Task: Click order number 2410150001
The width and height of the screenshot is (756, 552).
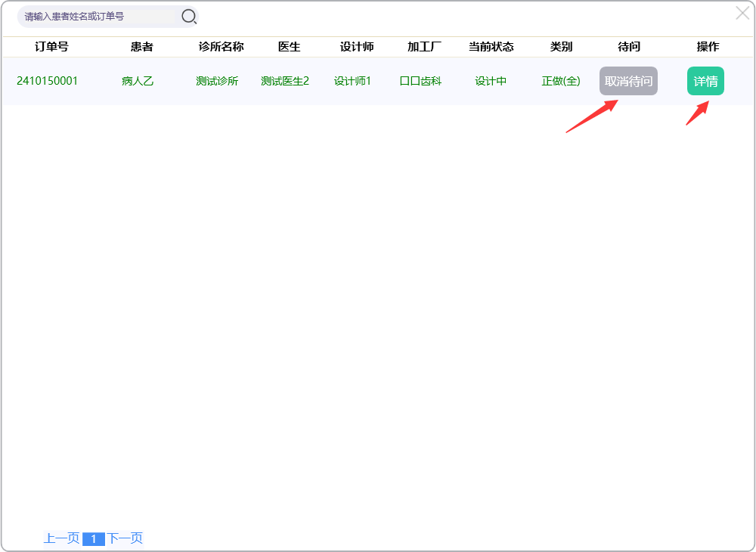Action: (47, 81)
